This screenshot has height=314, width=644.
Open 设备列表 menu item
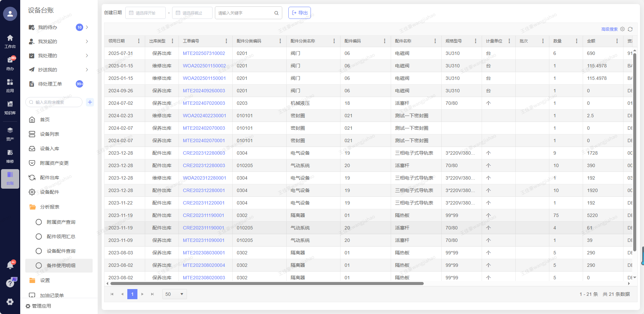[50, 134]
